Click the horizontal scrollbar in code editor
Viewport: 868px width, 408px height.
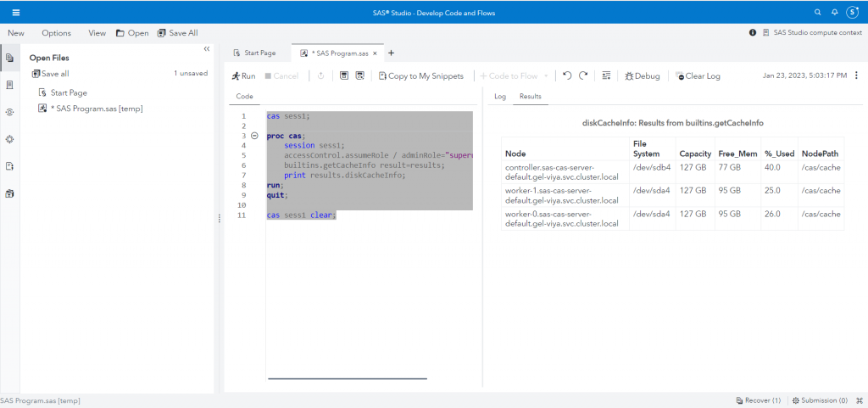347,378
